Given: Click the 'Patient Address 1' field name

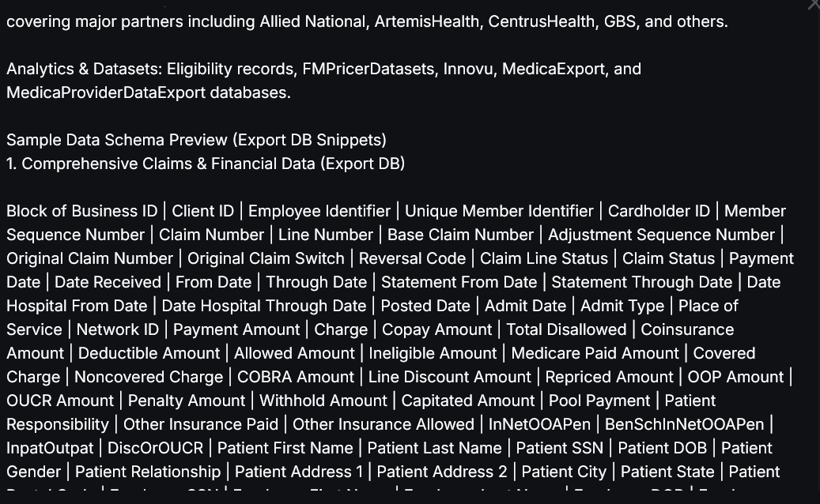Looking at the screenshot, I should tap(299, 472).
